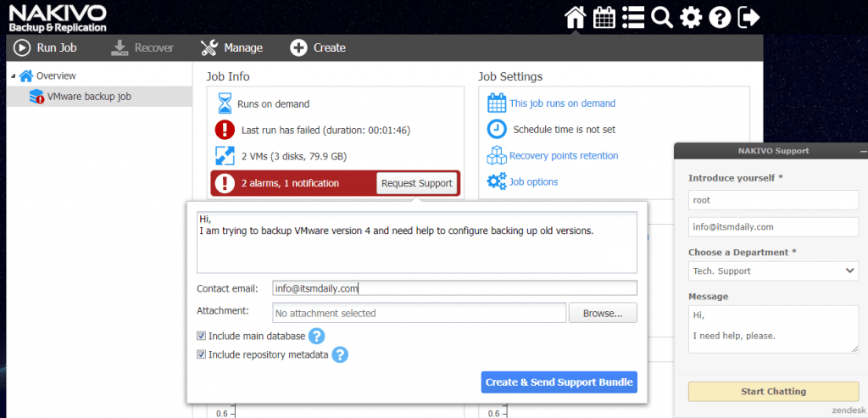Click the chat Message text box
The height and width of the screenshot is (418, 868).
773,329
